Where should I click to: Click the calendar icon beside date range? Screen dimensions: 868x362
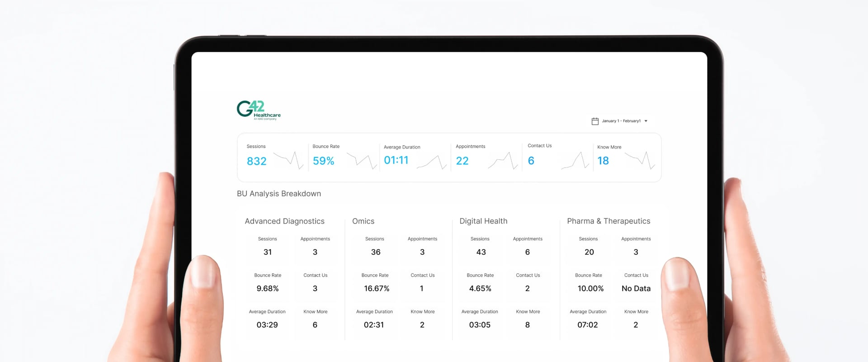click(595, 121)
